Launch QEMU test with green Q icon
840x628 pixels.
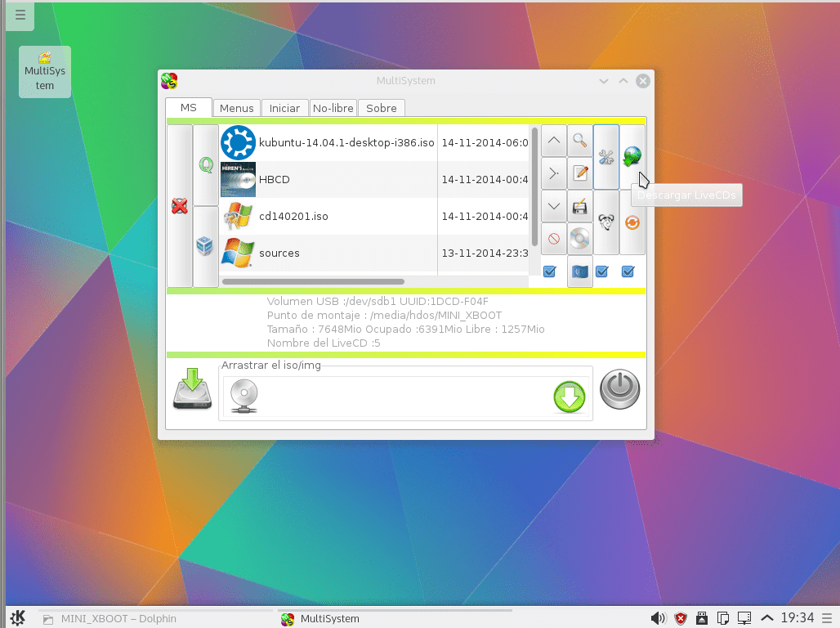[x=206, y=165]
